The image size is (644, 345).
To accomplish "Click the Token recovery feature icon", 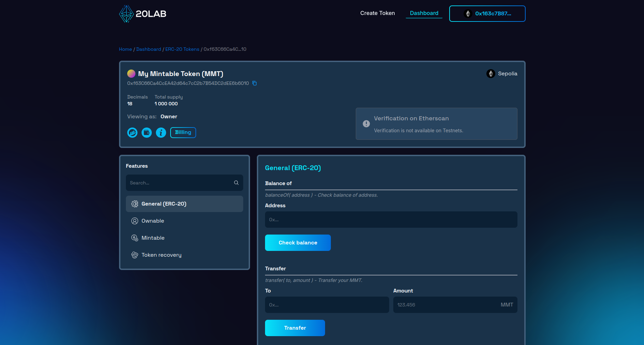I will pos(135,255).
